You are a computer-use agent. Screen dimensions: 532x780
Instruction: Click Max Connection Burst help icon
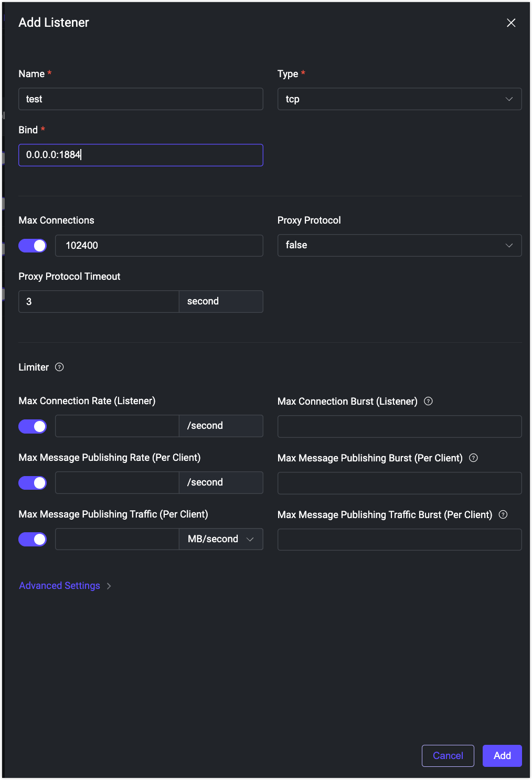click(428, 401)
